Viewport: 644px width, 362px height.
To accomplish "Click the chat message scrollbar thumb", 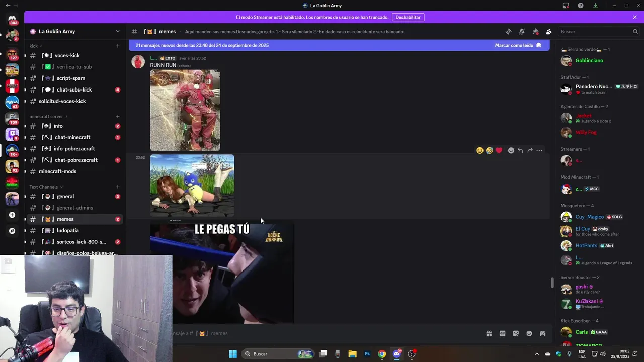I will pos(552,283).
